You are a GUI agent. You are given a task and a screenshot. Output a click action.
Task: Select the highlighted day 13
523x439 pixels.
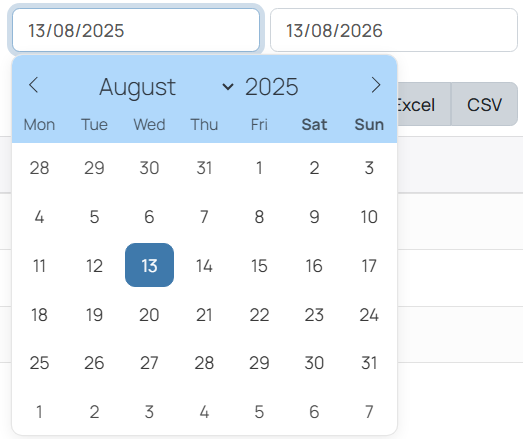tap(149, 265)
